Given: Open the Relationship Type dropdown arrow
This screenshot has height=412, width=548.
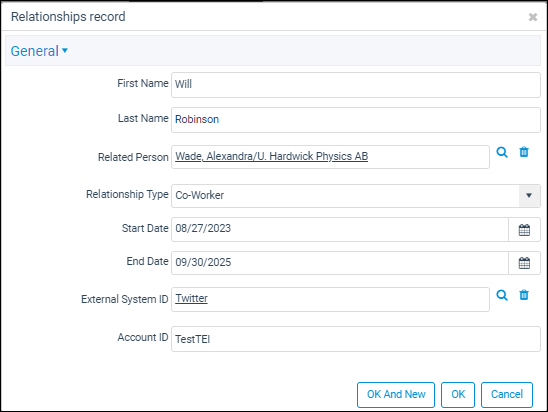Looking at the screenshot, I should [529, 196].
